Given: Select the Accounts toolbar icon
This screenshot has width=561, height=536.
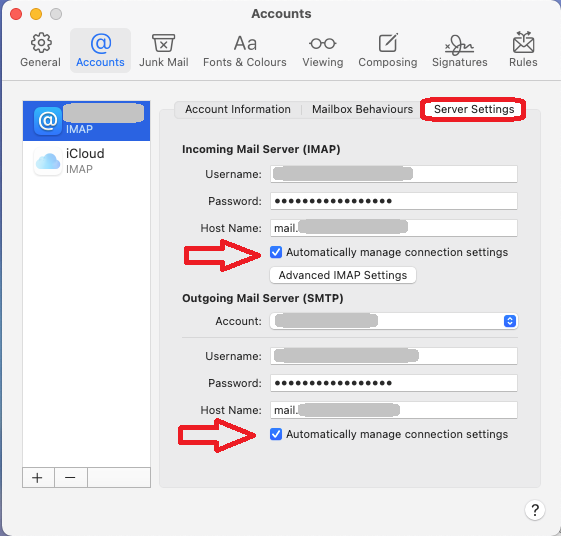Looking at the screenshot, I should point(100,50).
